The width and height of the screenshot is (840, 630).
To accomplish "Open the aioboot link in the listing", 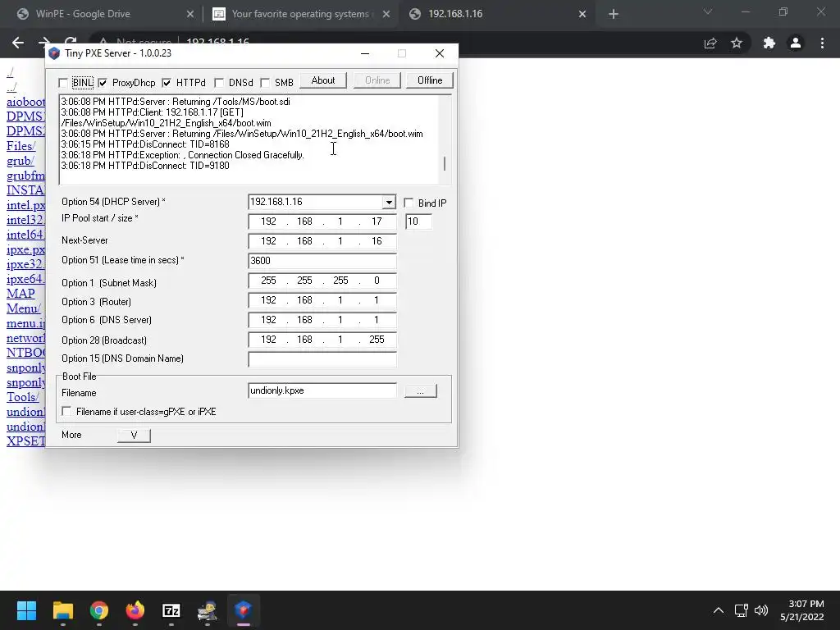I will coord(25,101).
